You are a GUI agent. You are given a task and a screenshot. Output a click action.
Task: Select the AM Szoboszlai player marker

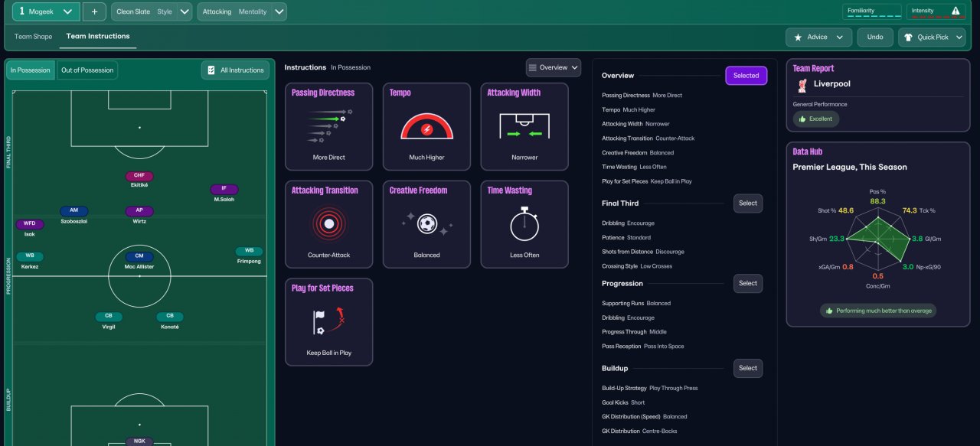click(73, 214)
